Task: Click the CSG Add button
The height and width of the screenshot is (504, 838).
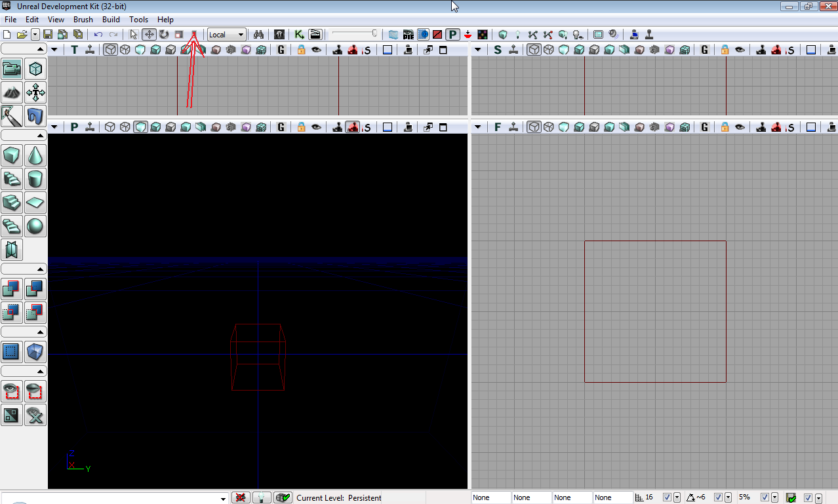Action: (x=12, y=288)
